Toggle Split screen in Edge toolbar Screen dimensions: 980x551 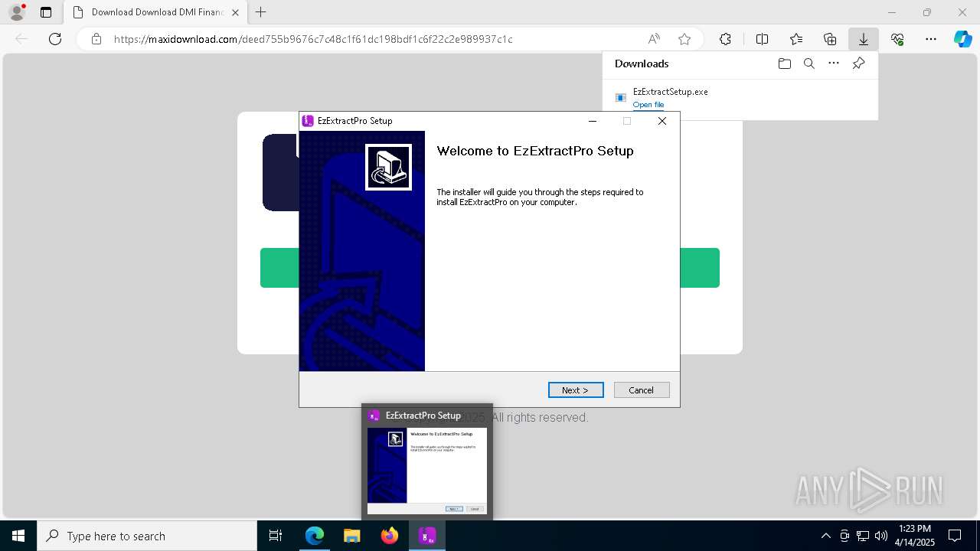coord(762,39)
